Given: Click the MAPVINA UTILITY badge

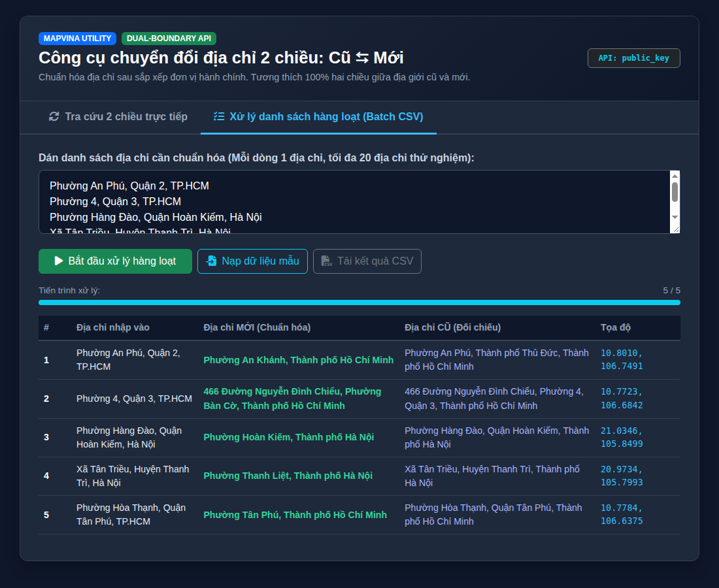Looking at the screenshot, I should coord(77,39).
